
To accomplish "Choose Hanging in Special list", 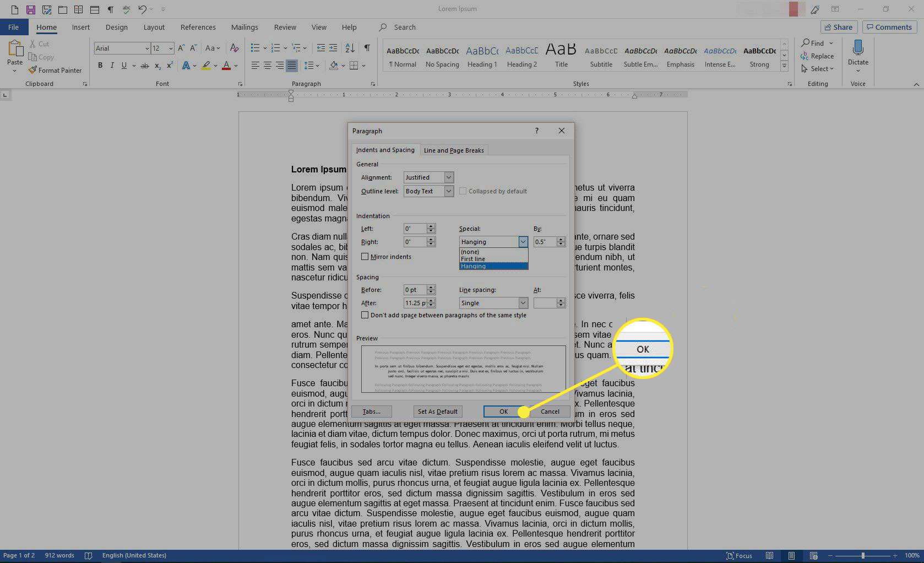I will [x=493, y=266].
